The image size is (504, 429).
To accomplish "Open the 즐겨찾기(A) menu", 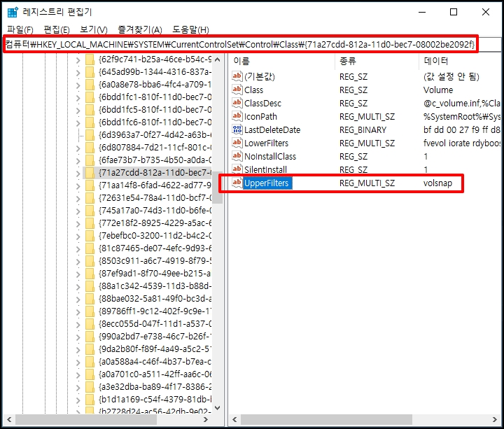I will pyautogui.click(x=140, y=29).
